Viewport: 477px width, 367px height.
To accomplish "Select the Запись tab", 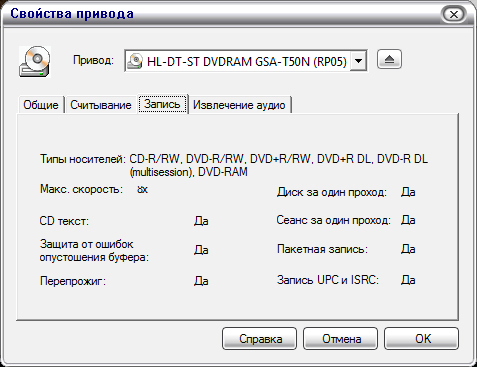I will click(162, 104).
